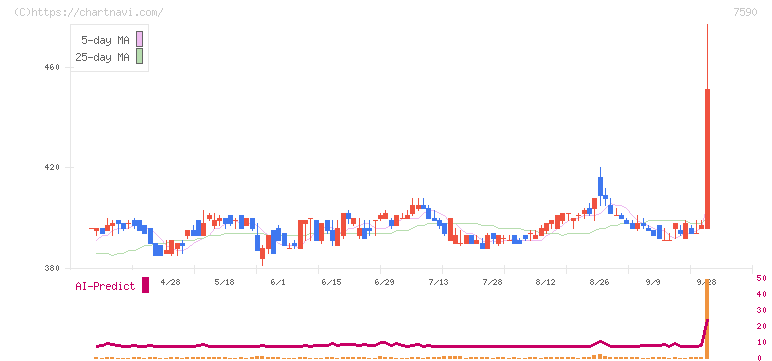Click the 10 label on the volume axis
772x361 pixels.
pyautogui.click(x=761, y=342)
